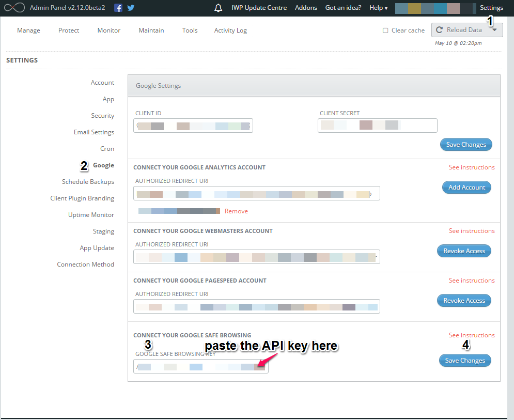Remove the connected Analytics account

[237, 211]
